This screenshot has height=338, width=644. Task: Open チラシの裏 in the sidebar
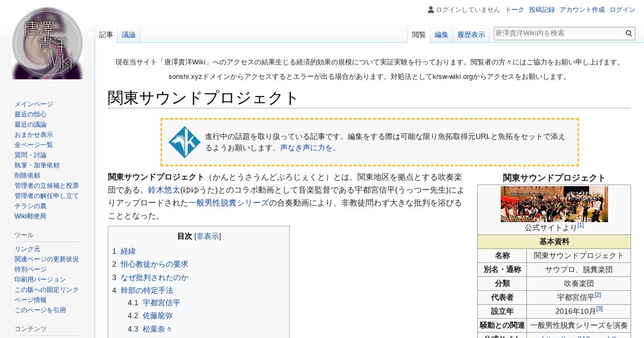(x=31, y=206)
